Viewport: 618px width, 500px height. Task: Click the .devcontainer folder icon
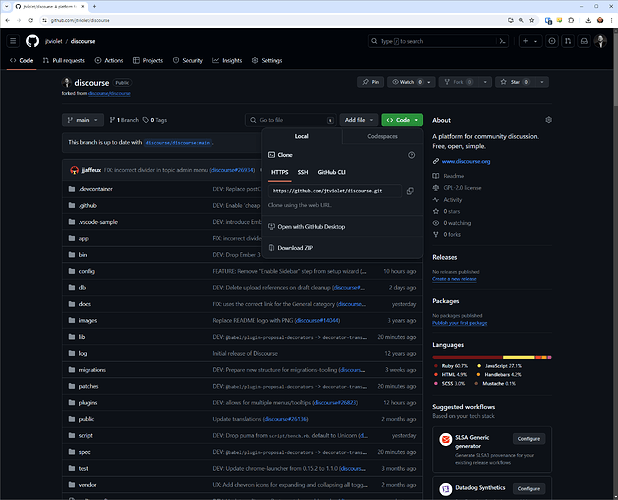72,189
